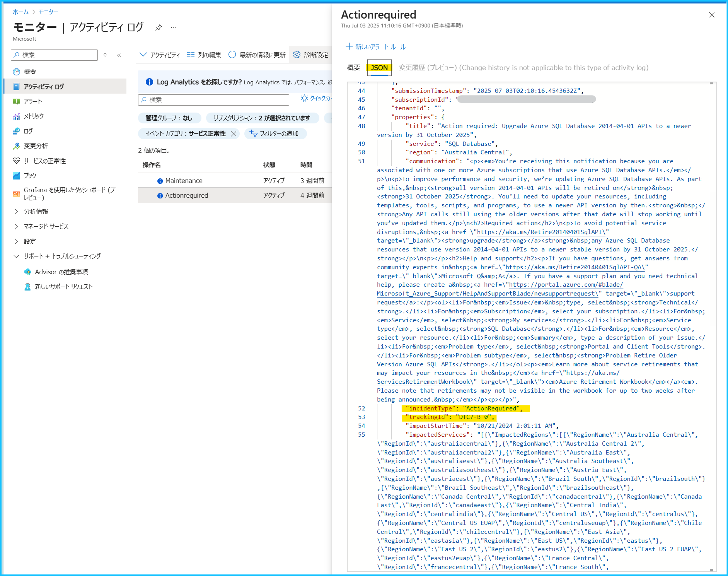
Task: Select the Maintenance log row
Action: tap(235, 181)
